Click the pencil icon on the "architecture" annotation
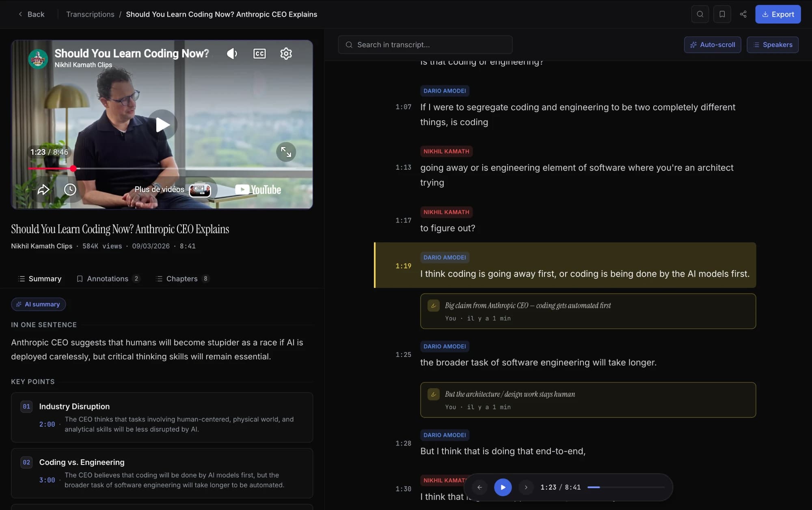The height and width of the screenshot is (510, 812). pyautogui.click(x=434, y=394)
